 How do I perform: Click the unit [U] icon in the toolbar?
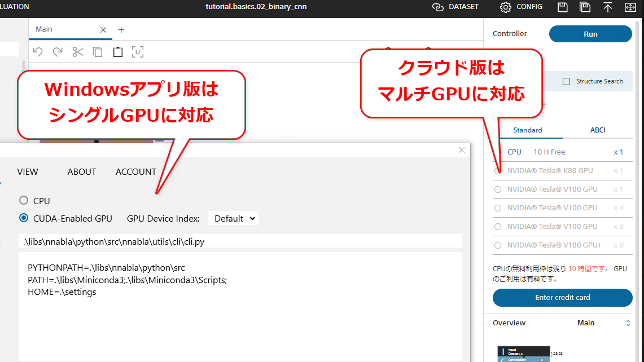pos(137,52)
